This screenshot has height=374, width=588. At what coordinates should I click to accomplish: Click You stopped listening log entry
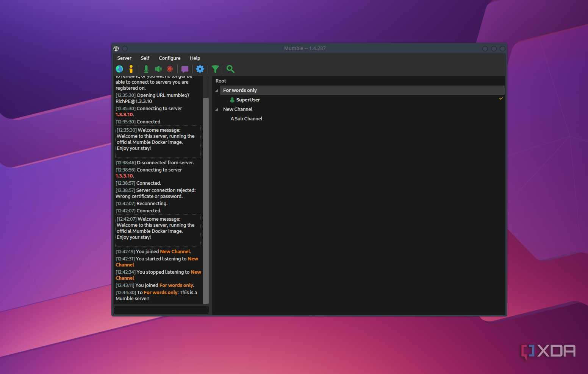[158, 275]
